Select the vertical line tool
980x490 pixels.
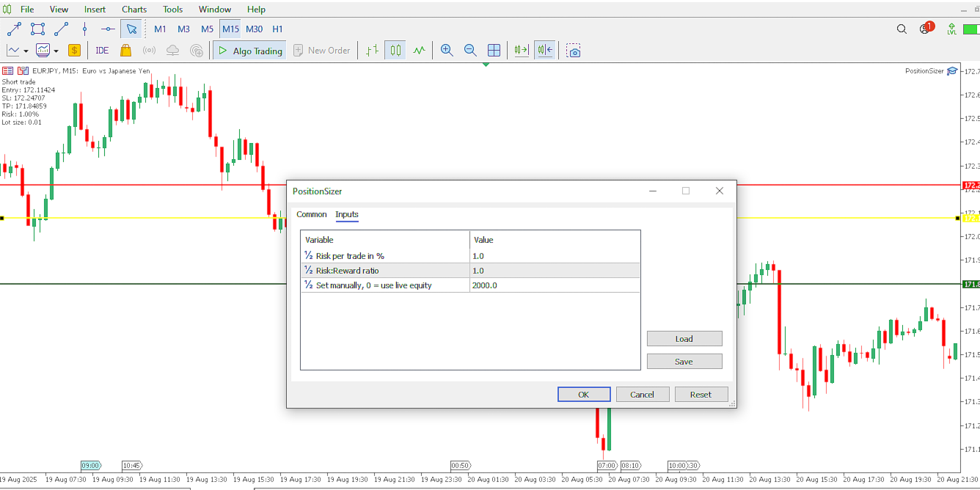tap(85, 29)
